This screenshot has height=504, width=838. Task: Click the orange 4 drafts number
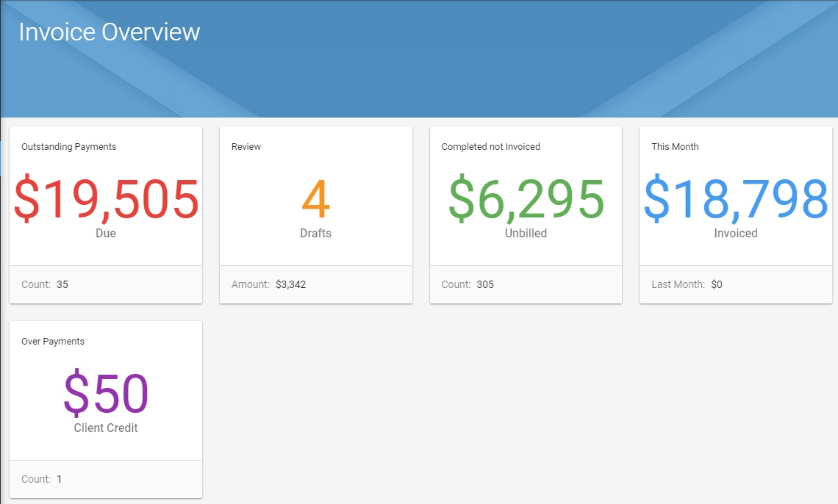click(316, 198)
